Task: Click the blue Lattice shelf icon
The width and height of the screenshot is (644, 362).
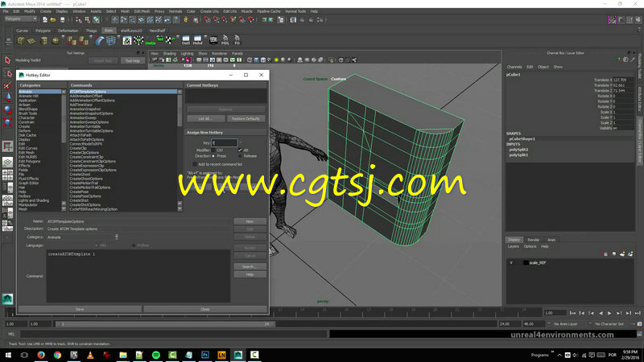Action: (x=111, y=41)
